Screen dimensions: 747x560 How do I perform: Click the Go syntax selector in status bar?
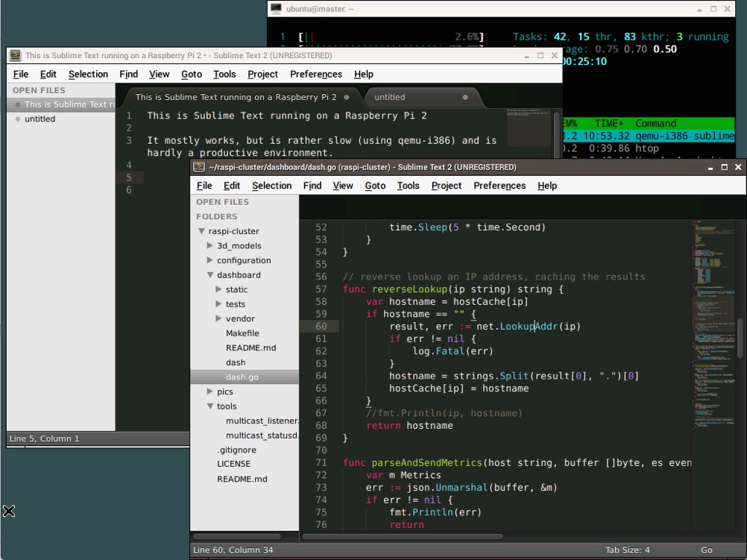click(x=706, y=550)
